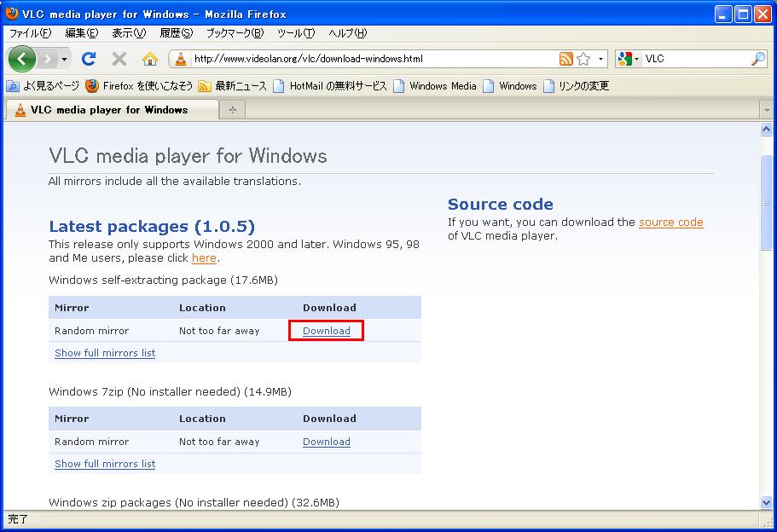
Task: Click the page scrollbar down arrow
Action: coord(766,502)
